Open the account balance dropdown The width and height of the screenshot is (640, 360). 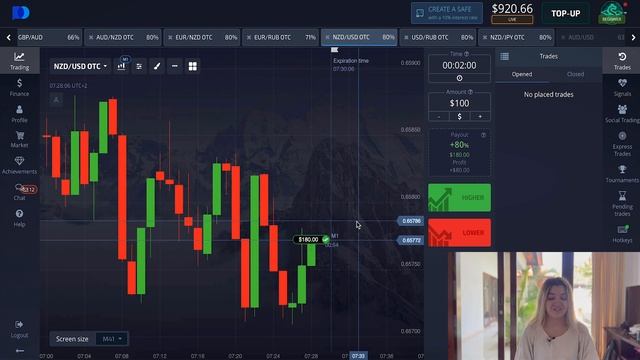pos(512,13)
